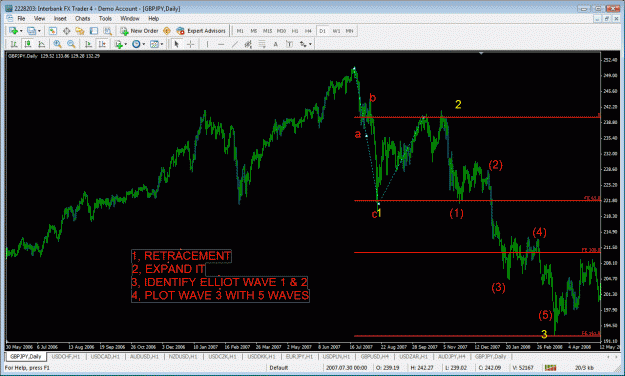Open the File menu
The image size is (625, 376).
[x=21, y=18]
